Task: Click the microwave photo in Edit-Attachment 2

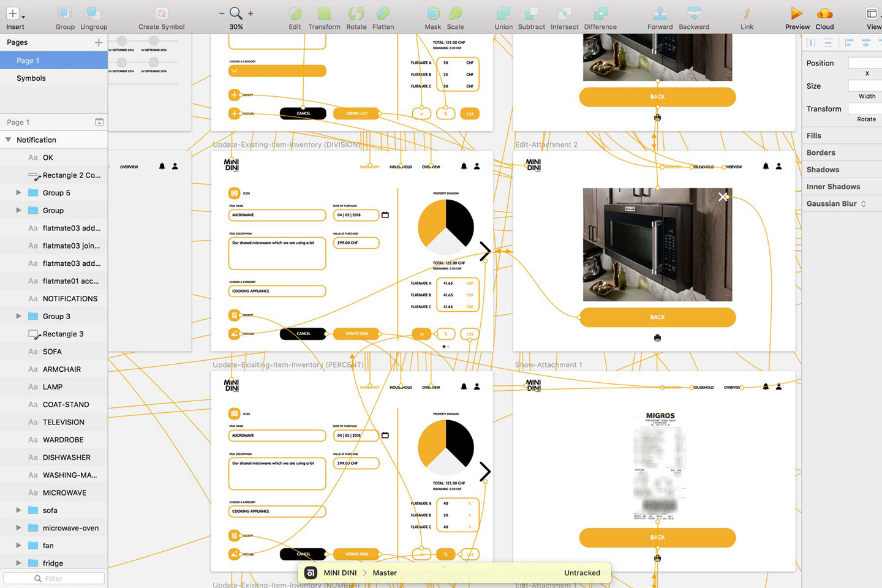Action: [x=657, y=244]
